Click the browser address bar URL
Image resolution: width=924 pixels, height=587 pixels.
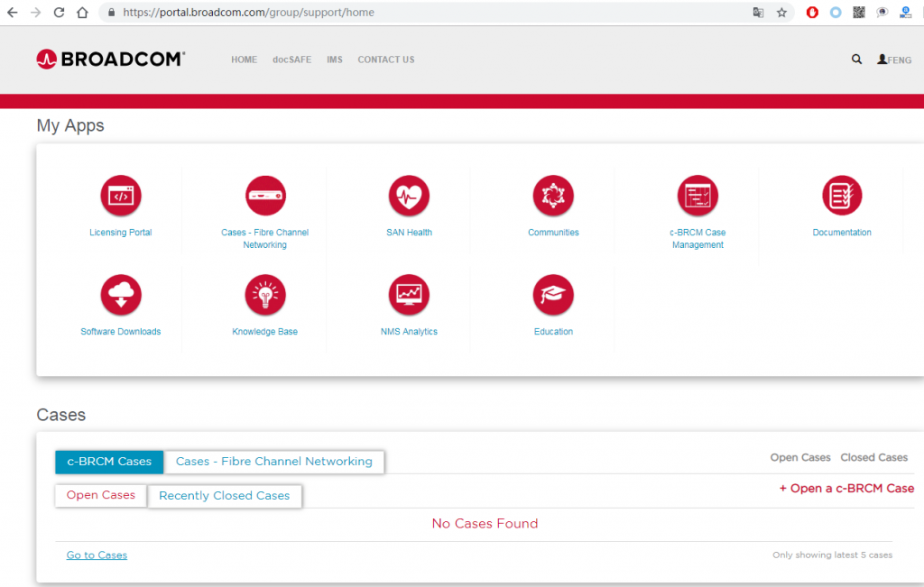249,13
